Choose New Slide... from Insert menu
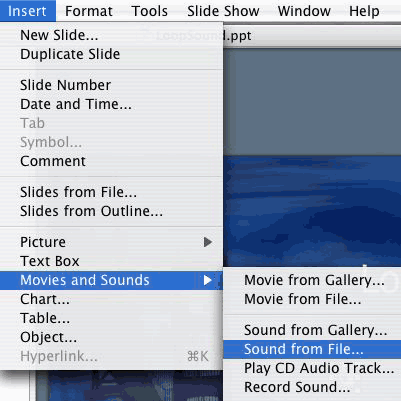 pyautogui.click(x=111, y=35)
